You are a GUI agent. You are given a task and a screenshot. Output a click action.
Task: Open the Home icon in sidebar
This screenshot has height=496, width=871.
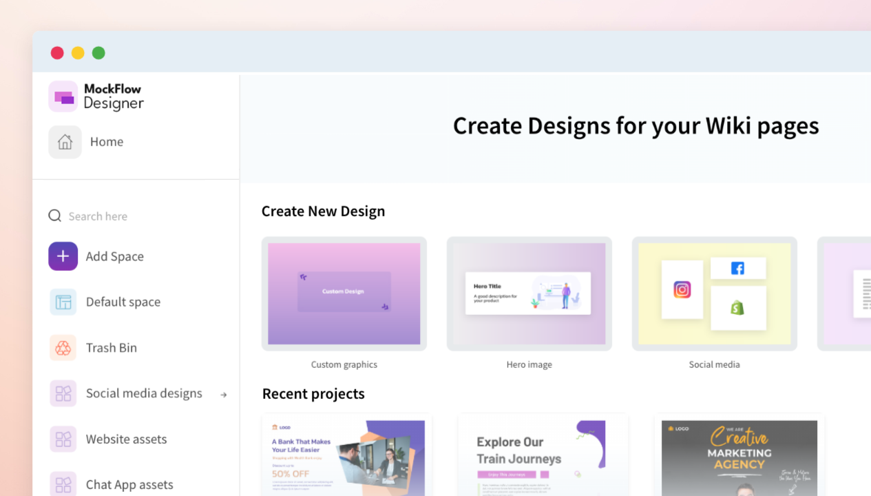point(65,142)
